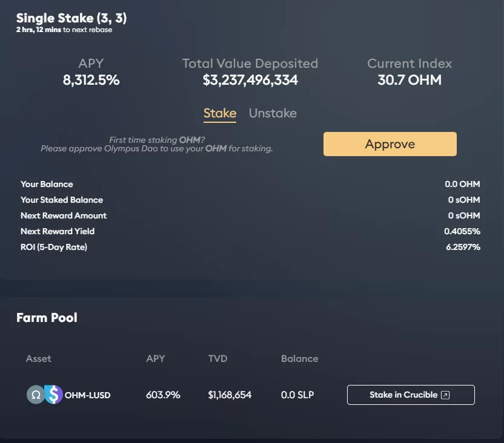
Task: Switch to the Unstake tab
Action: click(x=273, y=113)
